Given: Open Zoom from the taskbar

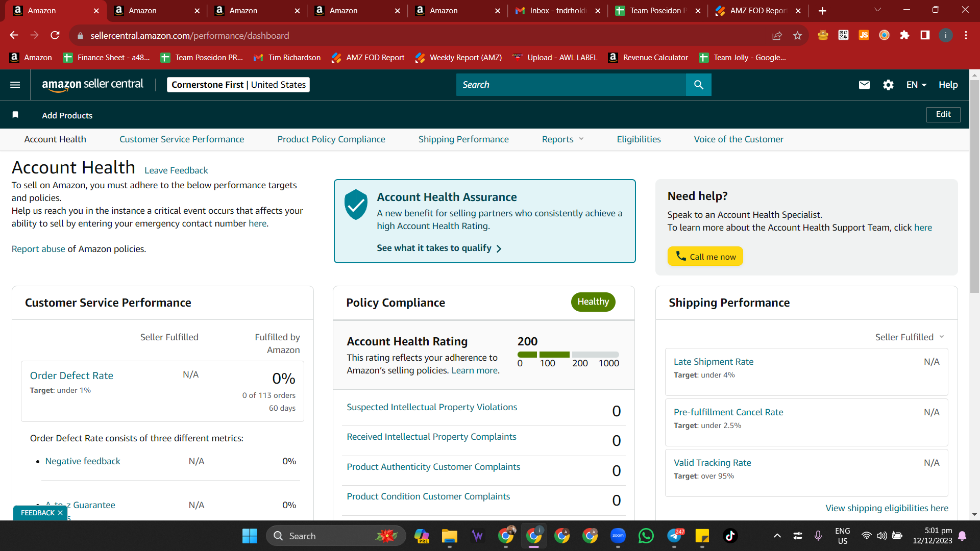Looking at the screenshot, I should click(x=618, y=536).
